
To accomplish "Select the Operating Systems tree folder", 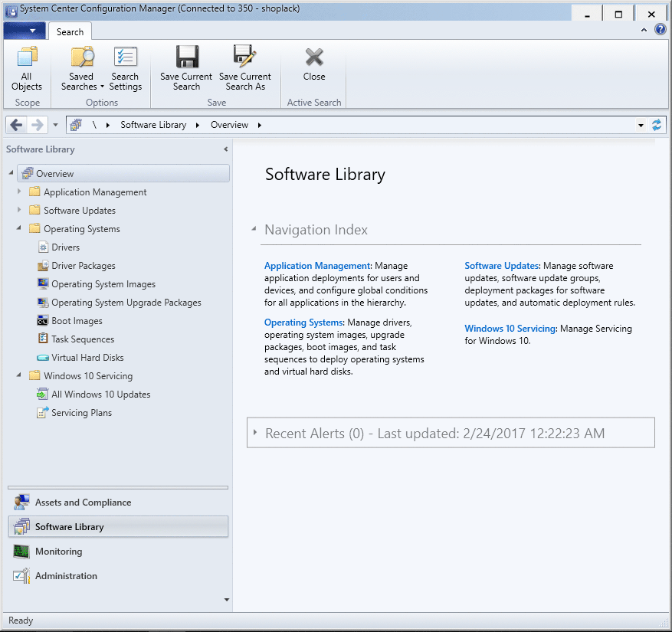I will coord(74,229).
